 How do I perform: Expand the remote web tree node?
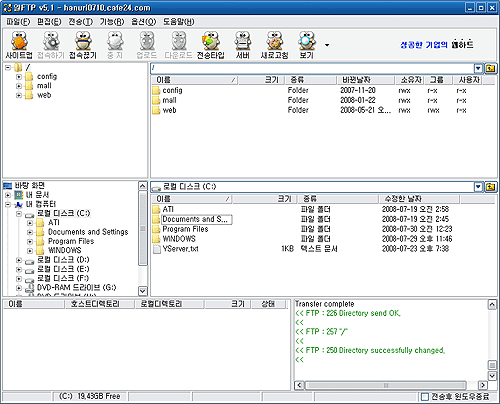(x=19, y=95)
